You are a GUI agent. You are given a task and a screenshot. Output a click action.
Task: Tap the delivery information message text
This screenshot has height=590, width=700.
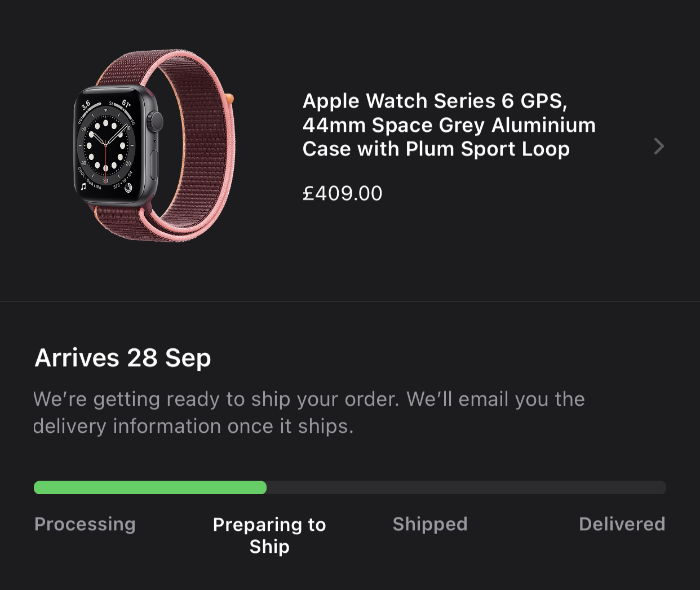(309, 412)
